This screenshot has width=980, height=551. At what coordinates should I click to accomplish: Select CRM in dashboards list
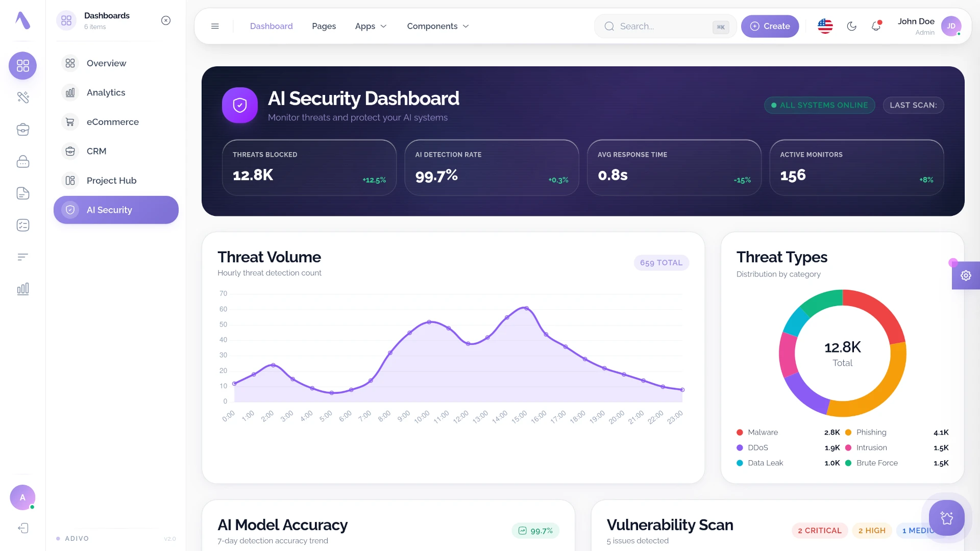[116, 151]
